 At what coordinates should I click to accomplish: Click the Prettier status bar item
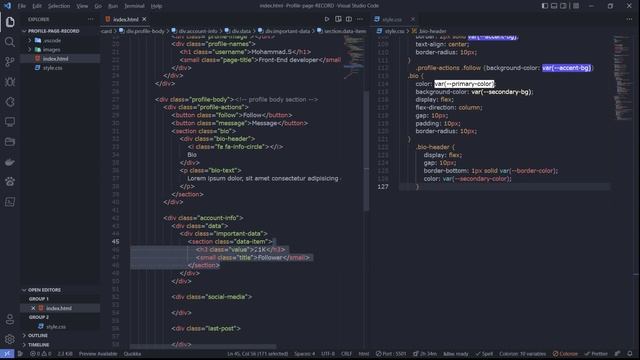pyautogui.click(x=596, y=354)
